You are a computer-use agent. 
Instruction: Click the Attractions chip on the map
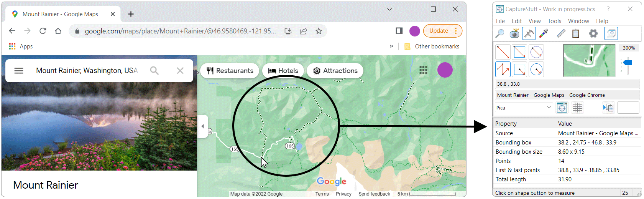point(335,71)
